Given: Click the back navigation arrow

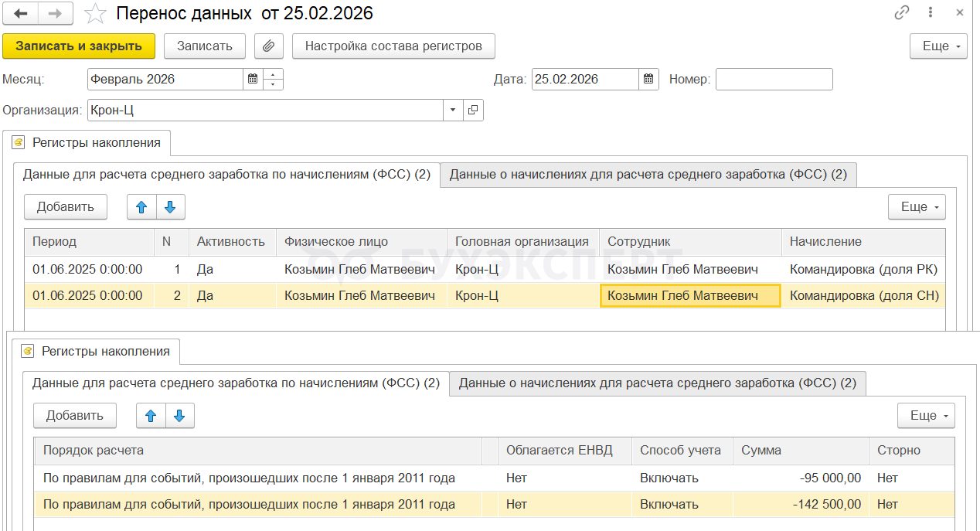Looking at the screenshot, I should [x=21, y=13].
